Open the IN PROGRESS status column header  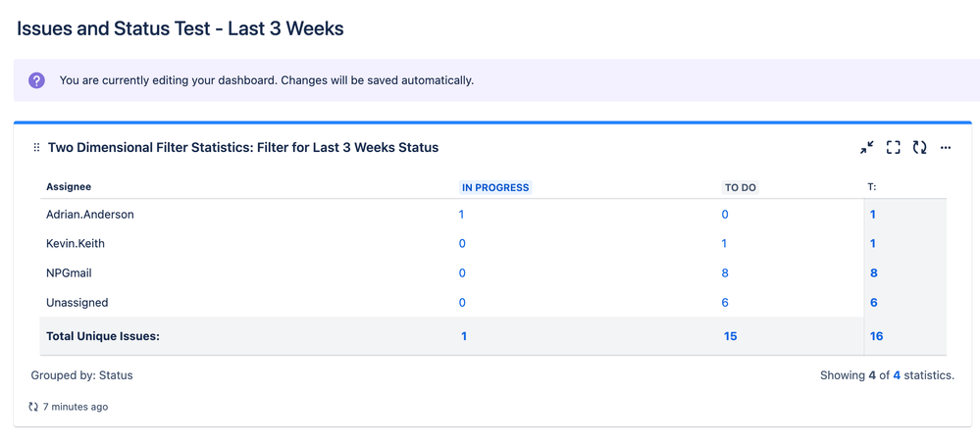pos(495,187)
